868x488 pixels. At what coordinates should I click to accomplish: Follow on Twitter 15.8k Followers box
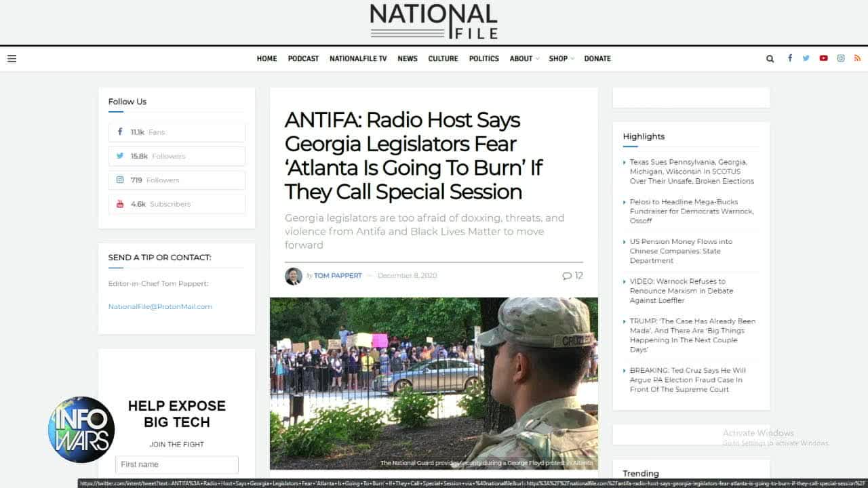pyautogui.click(x=177, y=156)
